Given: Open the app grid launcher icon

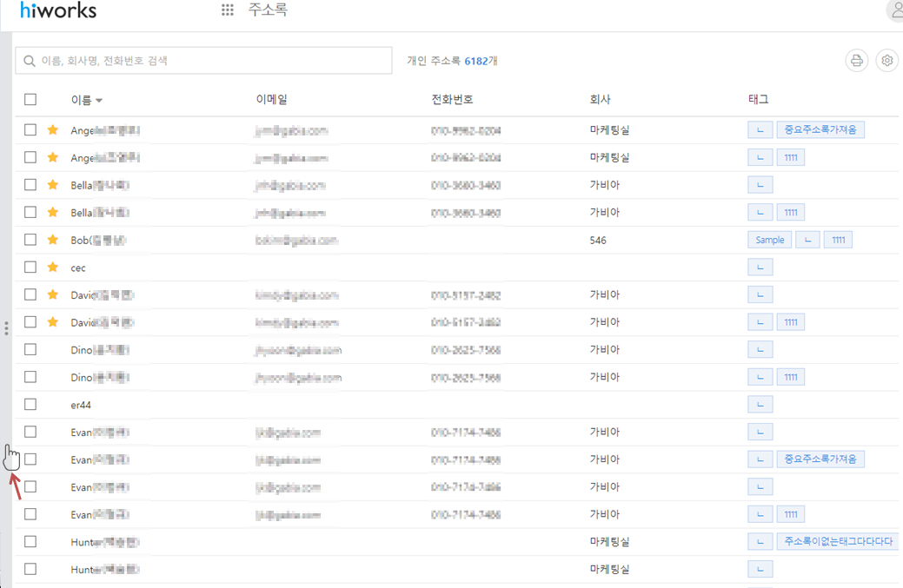Looking at the screenshot, I should (x=227, y=10).
